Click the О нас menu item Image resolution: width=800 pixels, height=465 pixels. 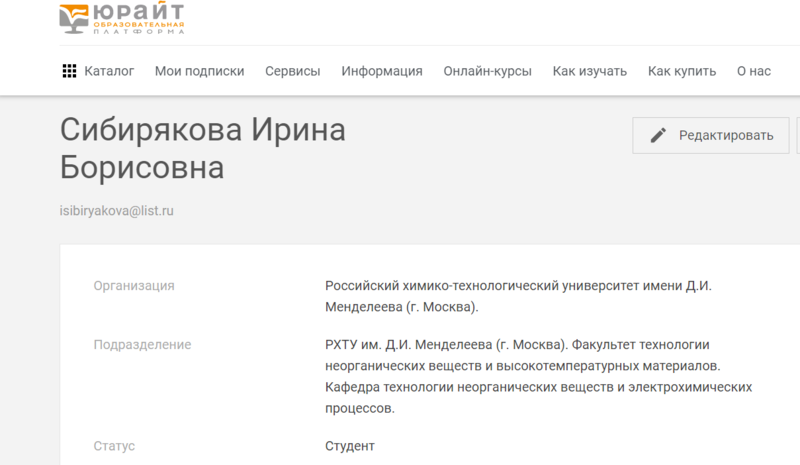click(753, 71)
